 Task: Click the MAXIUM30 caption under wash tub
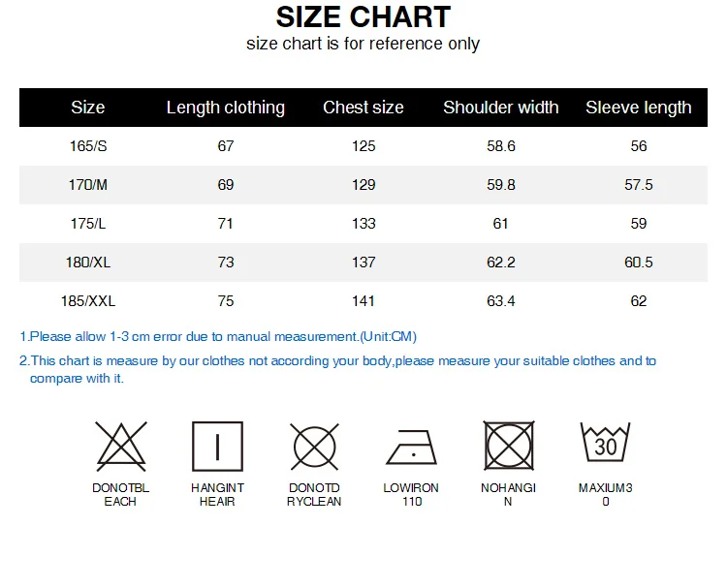point(606,494)
